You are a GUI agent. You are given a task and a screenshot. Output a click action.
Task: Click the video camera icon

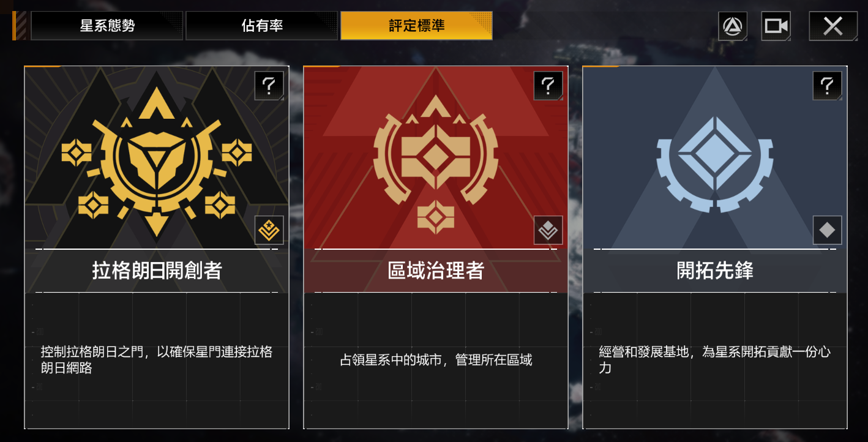click(776, 26)
